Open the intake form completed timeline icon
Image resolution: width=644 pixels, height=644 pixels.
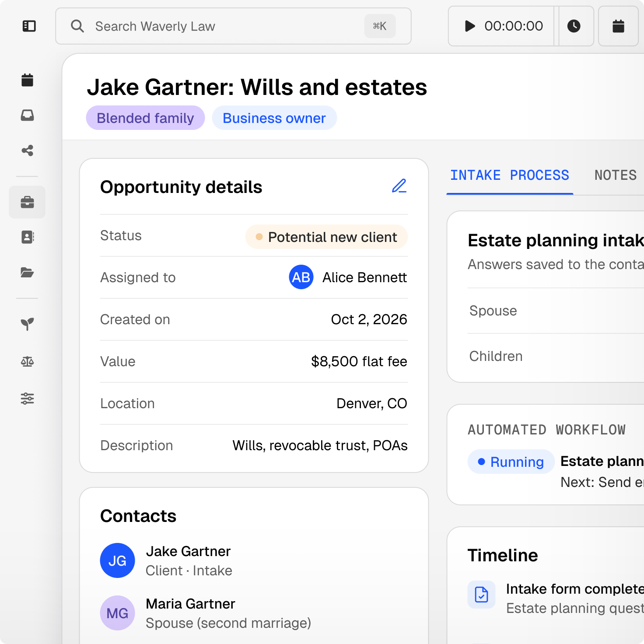(481, 595)
